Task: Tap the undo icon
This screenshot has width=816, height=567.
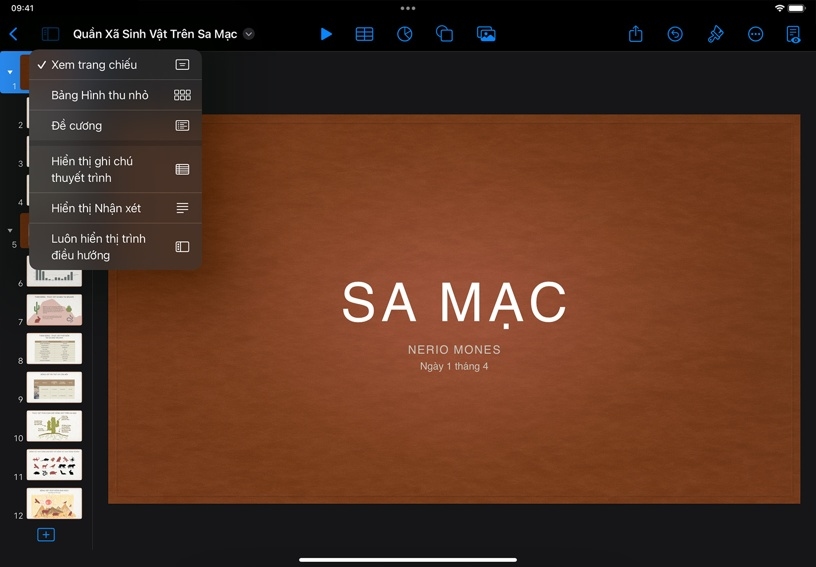Action: [x=675, y=34]
